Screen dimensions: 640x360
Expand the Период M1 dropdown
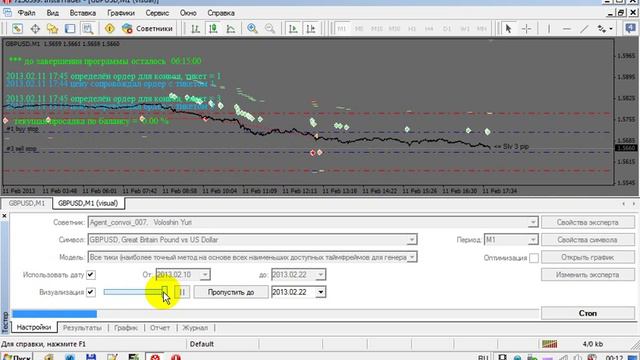point(533,240)
